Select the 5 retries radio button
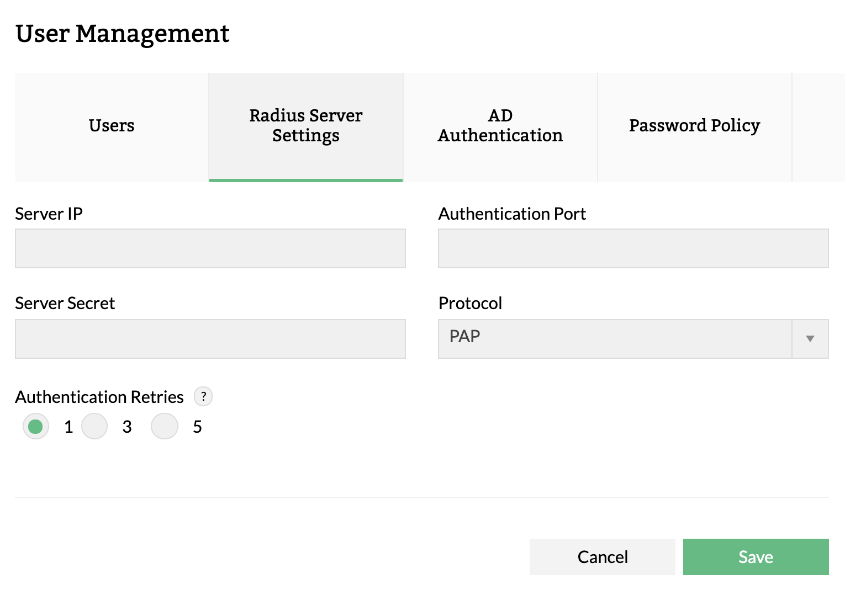The image size is (845, 616). pos(164,426)
